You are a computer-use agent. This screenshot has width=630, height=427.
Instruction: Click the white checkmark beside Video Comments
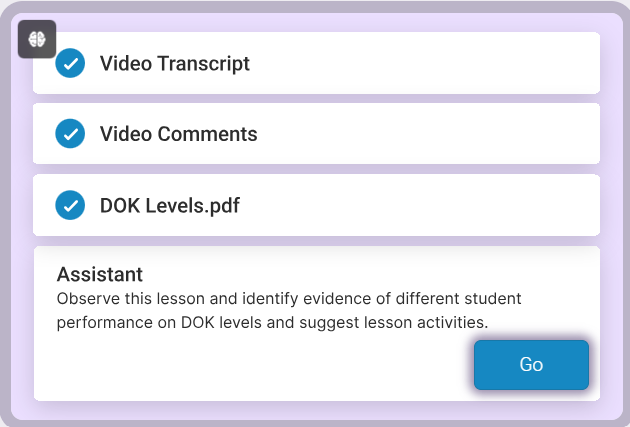tap(71, 134)
